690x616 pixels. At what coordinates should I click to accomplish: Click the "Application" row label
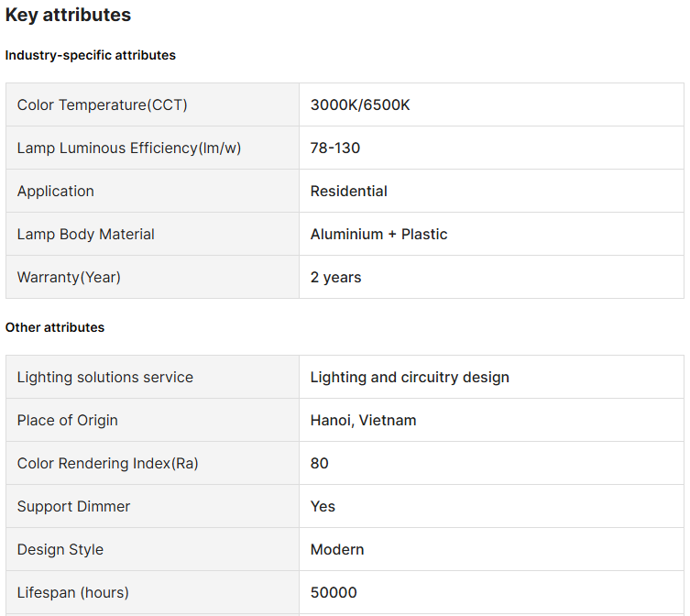tap(55, 192)
